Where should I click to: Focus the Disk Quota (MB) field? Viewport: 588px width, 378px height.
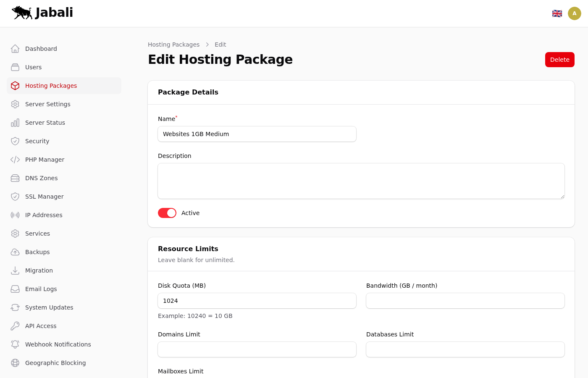pos(257,301)
